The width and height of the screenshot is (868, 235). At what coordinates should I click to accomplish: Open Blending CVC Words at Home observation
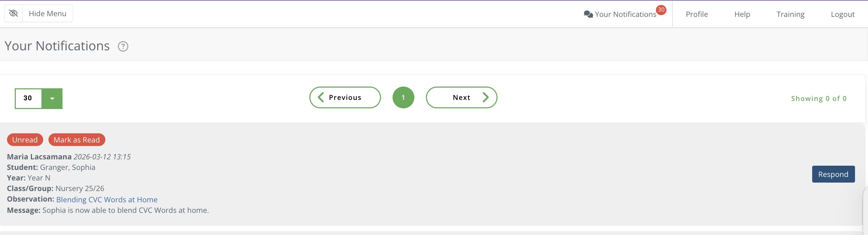[107, 199]
